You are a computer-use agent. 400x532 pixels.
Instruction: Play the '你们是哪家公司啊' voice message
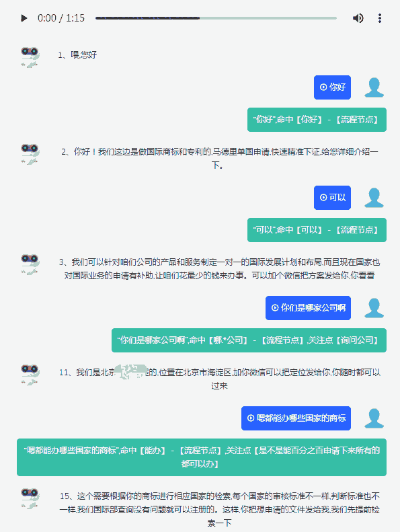(x=308, y=308)
